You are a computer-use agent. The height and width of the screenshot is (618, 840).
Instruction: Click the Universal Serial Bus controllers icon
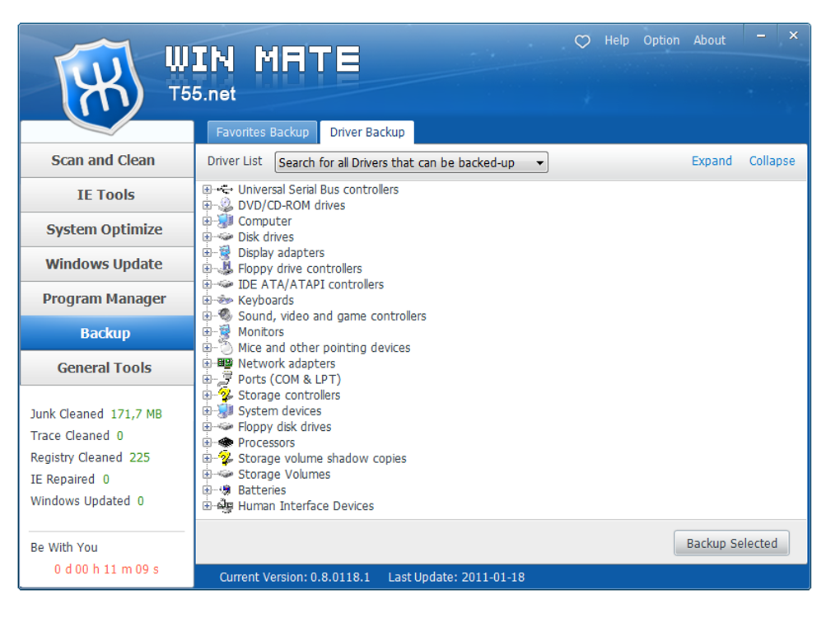(x=225, y=190)
